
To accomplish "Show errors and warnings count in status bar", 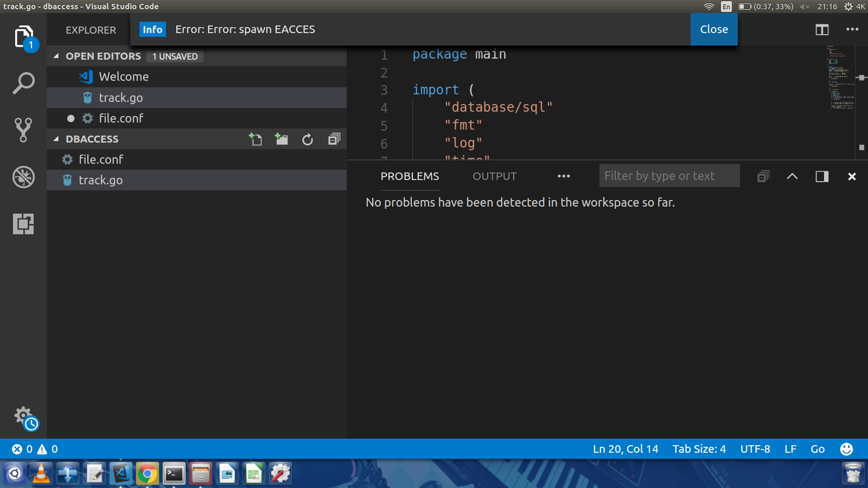I will coord(35,449).
